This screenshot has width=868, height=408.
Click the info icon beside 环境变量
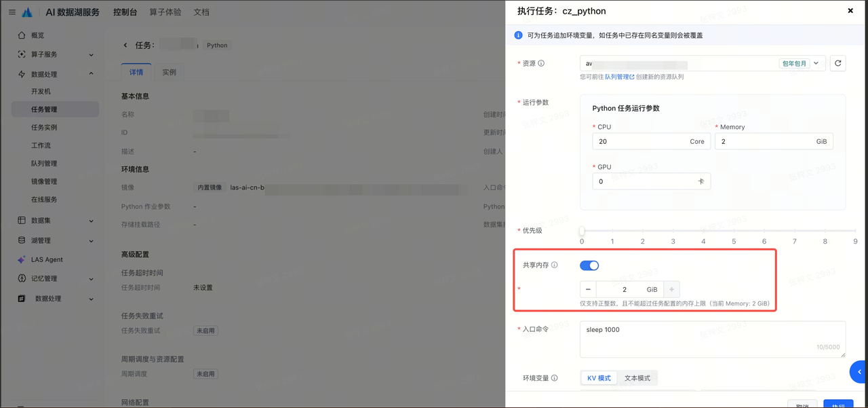[555, 378]
